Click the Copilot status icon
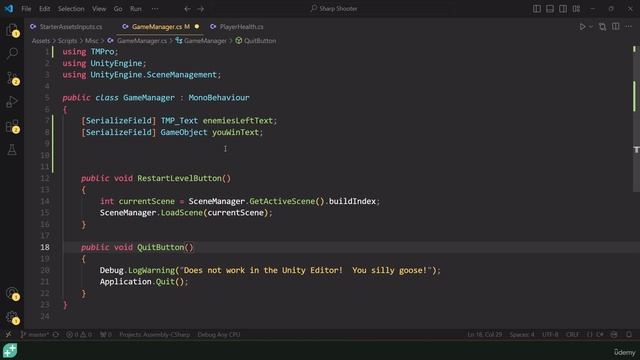The image size is (640, 360). [614, 335]
